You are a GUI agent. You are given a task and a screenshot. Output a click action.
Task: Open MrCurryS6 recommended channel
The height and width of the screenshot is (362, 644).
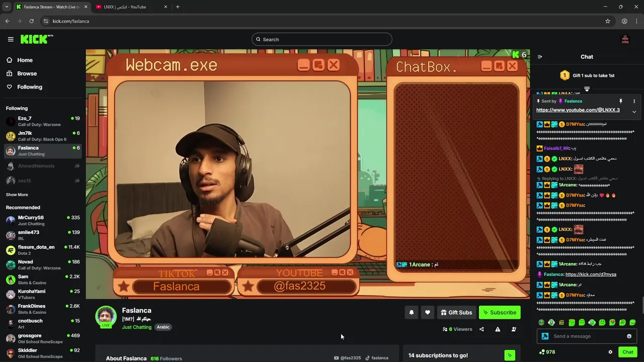pyautogui.click(x=43, y=221)
